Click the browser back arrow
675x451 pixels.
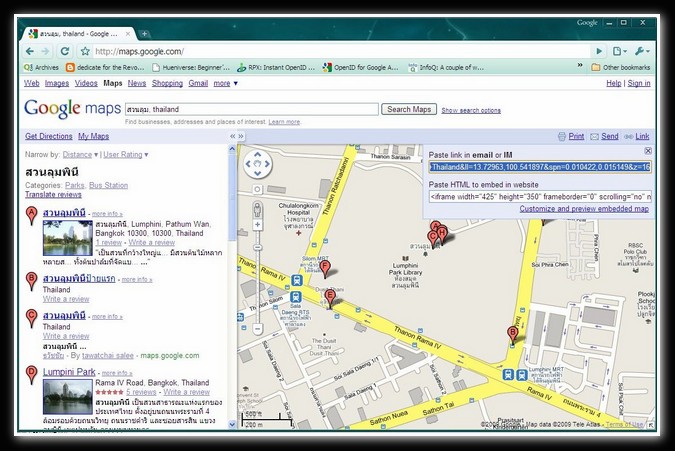point(30,51)
